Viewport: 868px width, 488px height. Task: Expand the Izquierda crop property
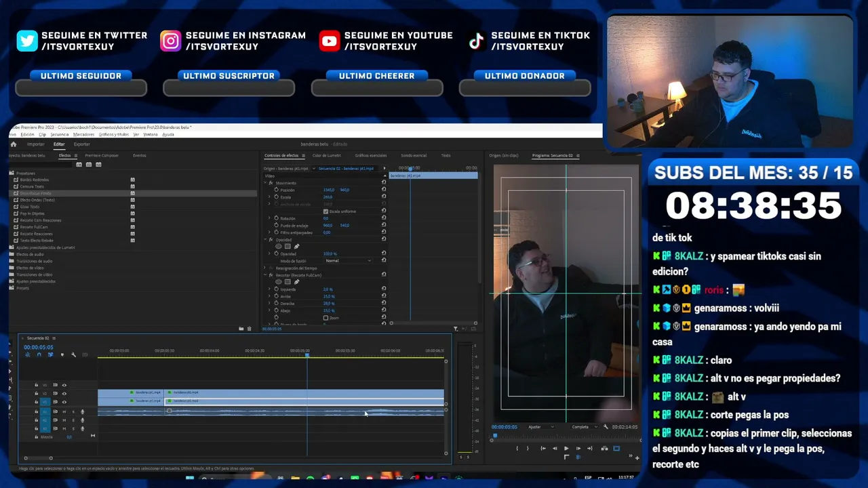(x=270, y=289)
